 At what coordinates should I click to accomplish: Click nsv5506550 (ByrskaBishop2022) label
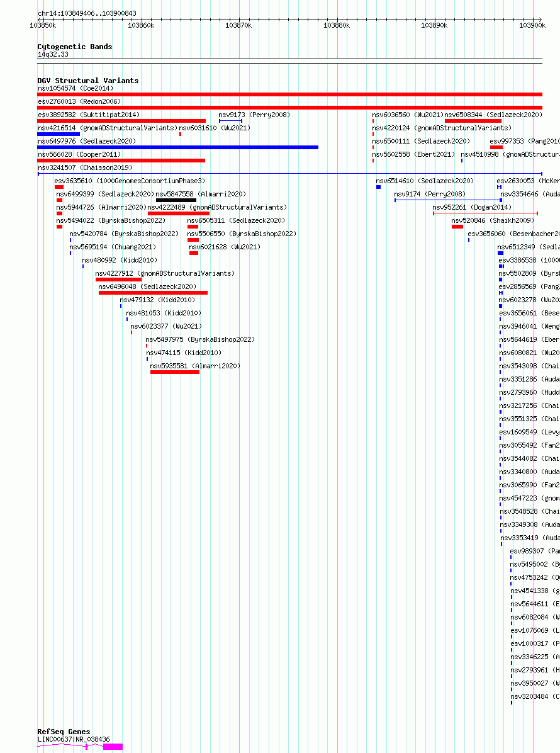tap(242, 234)
